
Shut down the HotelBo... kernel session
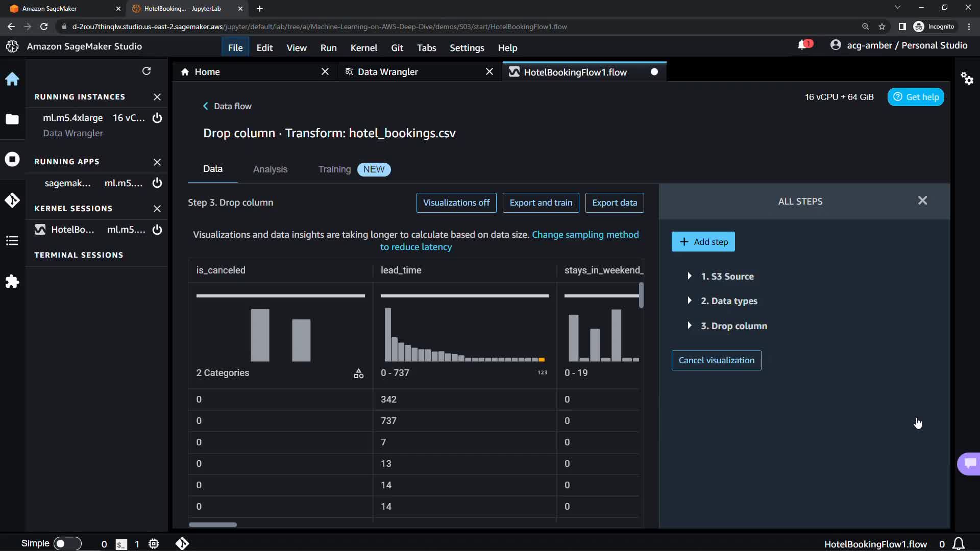(x=157, y=230)
